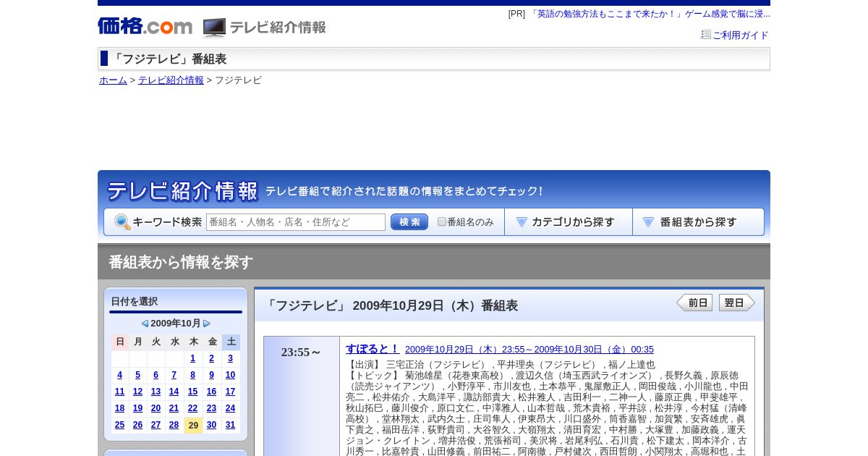The width and height of the screenshot is (868, 456).
Task: Click the 検索 search button
Action: tap(409, 222)
